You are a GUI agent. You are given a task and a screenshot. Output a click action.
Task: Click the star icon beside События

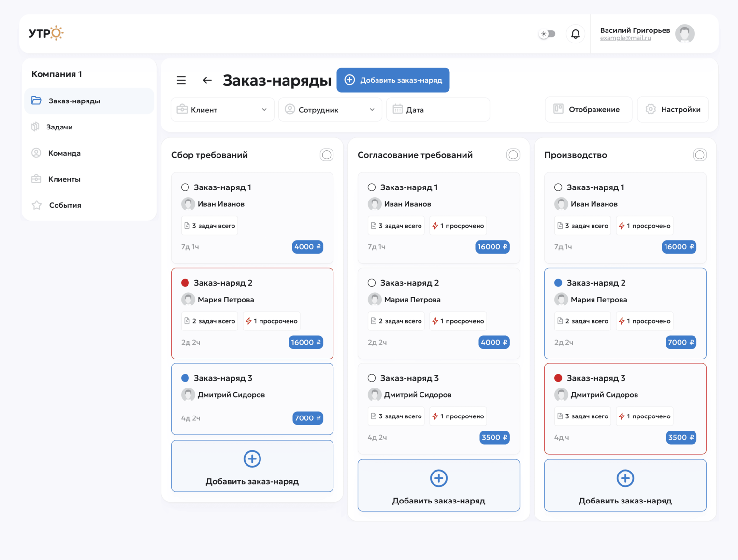(x=37, y=205)
